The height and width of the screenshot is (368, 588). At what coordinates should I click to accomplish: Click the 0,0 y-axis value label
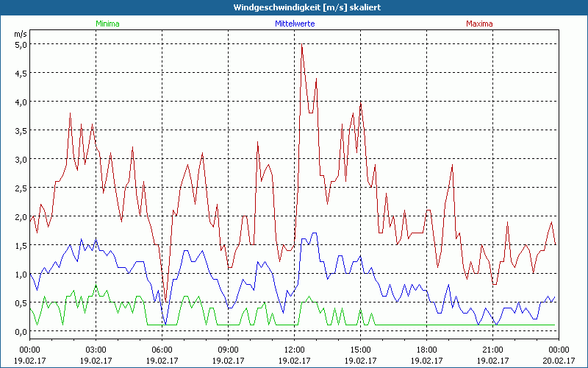tap(21, 331)
